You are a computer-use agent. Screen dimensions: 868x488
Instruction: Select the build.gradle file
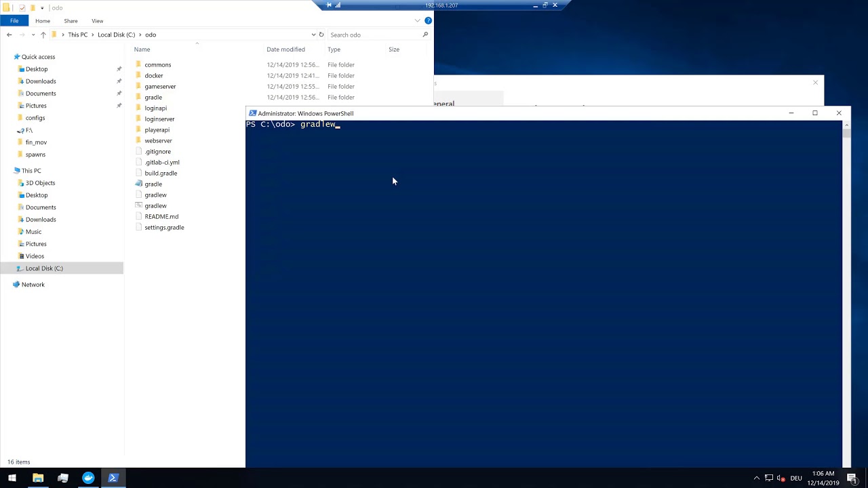tap(161, 174)
